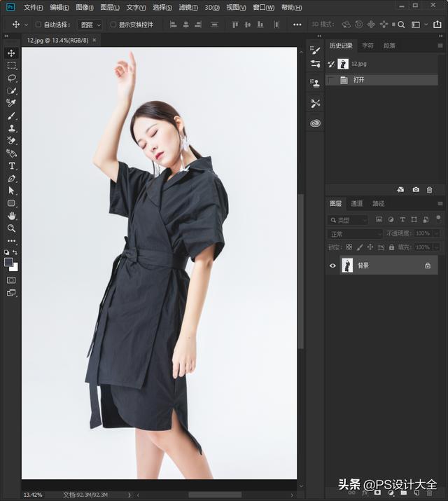
Task: Toggle layer filtering on/off switch
Action: pyautogui.click(x=438, y=219)
